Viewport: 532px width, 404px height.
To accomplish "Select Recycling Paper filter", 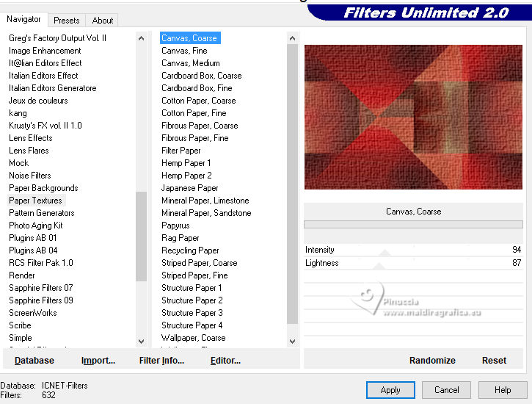I will tap(190, 250).
